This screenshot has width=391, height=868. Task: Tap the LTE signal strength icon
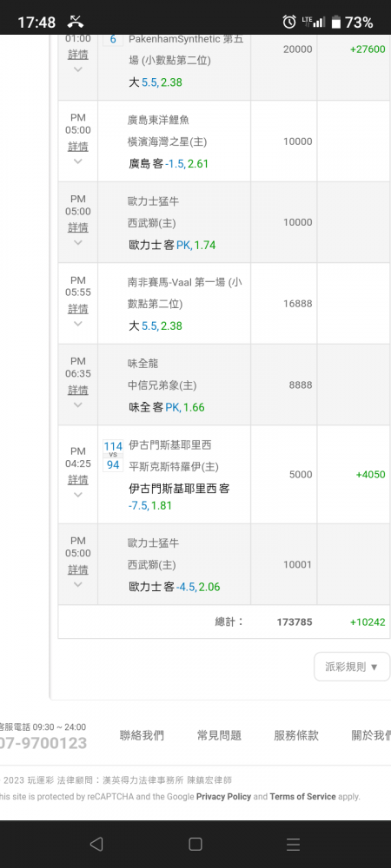pyautogui.click(x=314, y=23)
